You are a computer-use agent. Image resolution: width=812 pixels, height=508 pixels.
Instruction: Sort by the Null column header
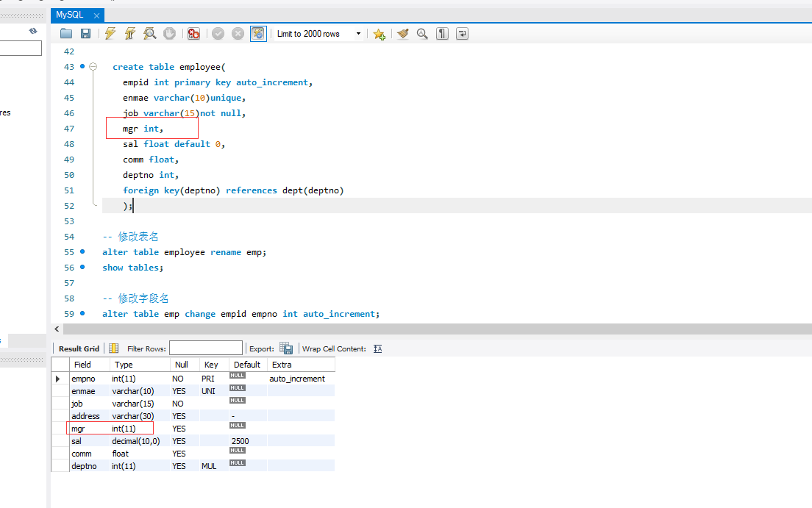click(x=185, y=365)
